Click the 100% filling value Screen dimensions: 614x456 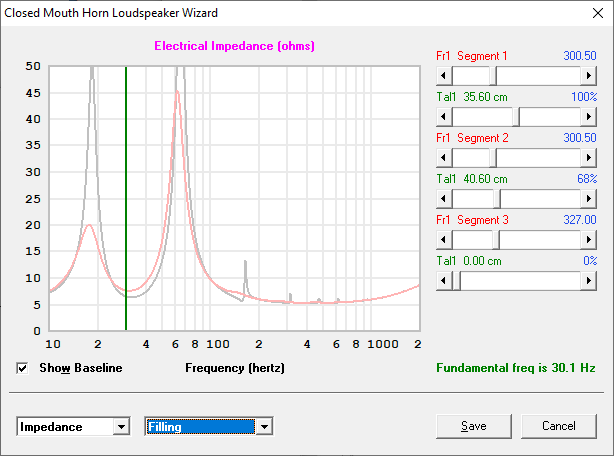coord(584,97)
